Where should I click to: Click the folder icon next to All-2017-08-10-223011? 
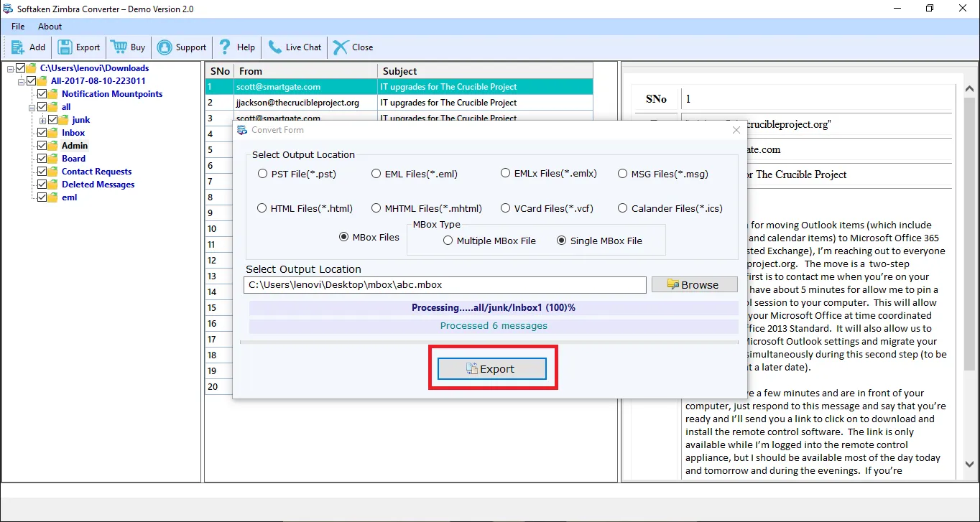[x=42, y=81]
